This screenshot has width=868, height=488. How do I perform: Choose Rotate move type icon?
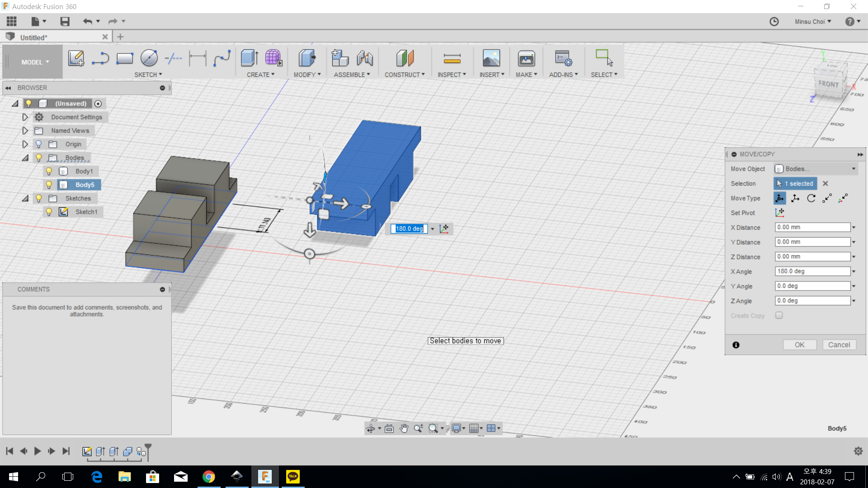coord(811,198)
